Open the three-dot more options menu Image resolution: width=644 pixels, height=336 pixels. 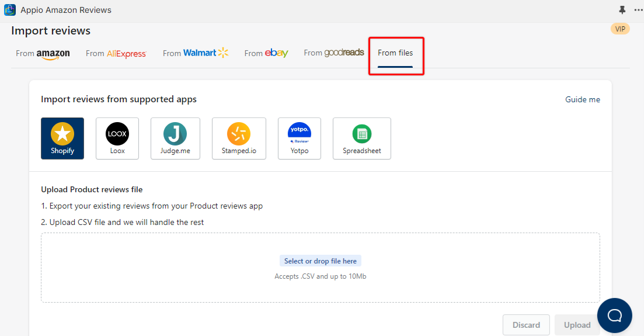pos(638,10)
